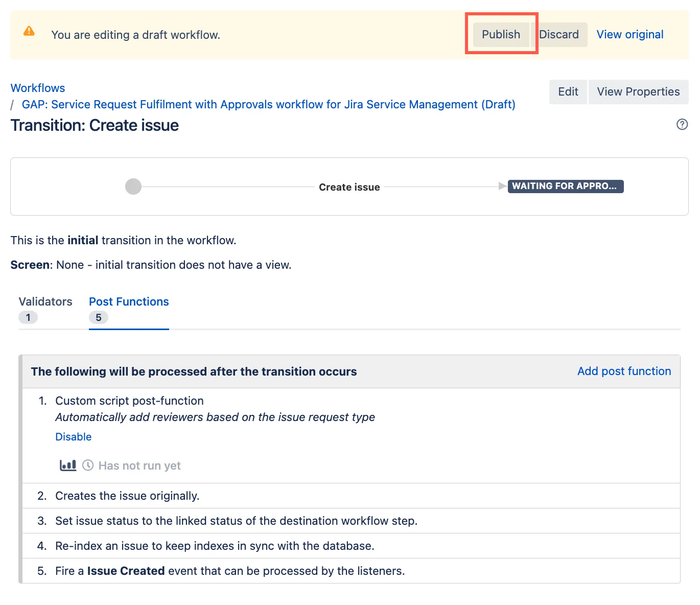
Task: Click the Validators count badge 1
Action: (x=28, y=317)
